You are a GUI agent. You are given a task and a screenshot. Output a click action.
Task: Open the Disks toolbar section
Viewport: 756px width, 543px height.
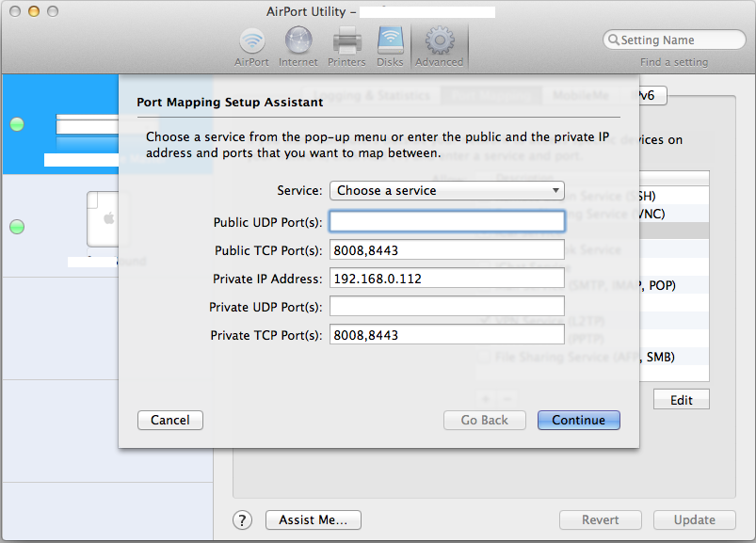point(390,47)
